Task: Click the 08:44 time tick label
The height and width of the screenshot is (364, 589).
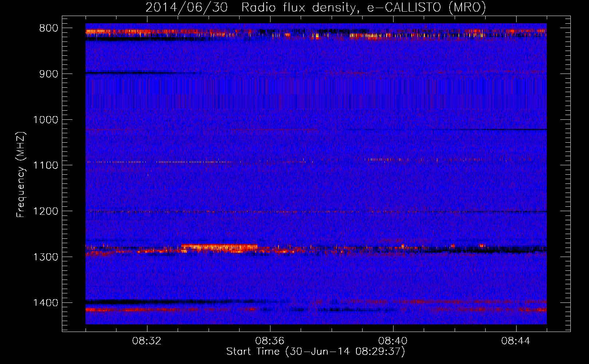Action: click(x=516, y=341)
